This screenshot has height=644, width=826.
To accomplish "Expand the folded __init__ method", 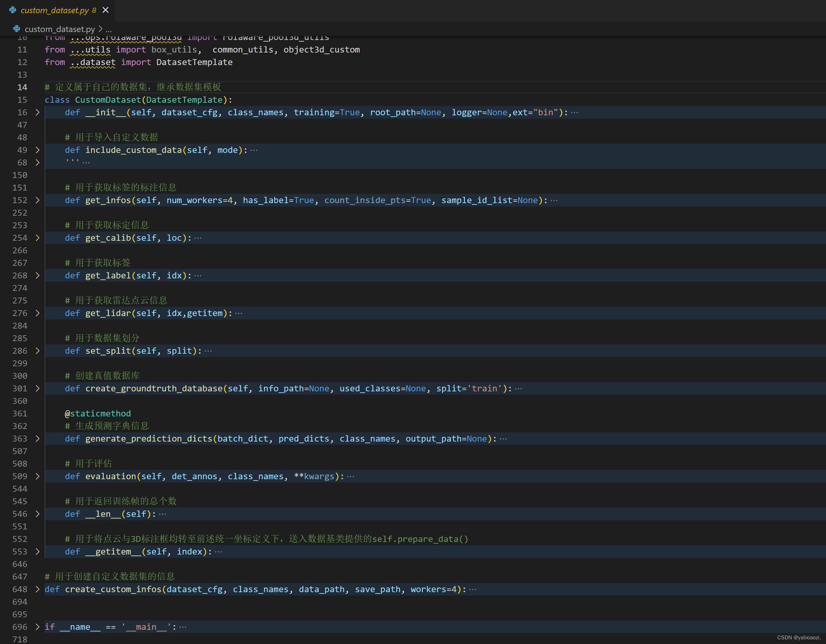I will click(x=37, y=112).
